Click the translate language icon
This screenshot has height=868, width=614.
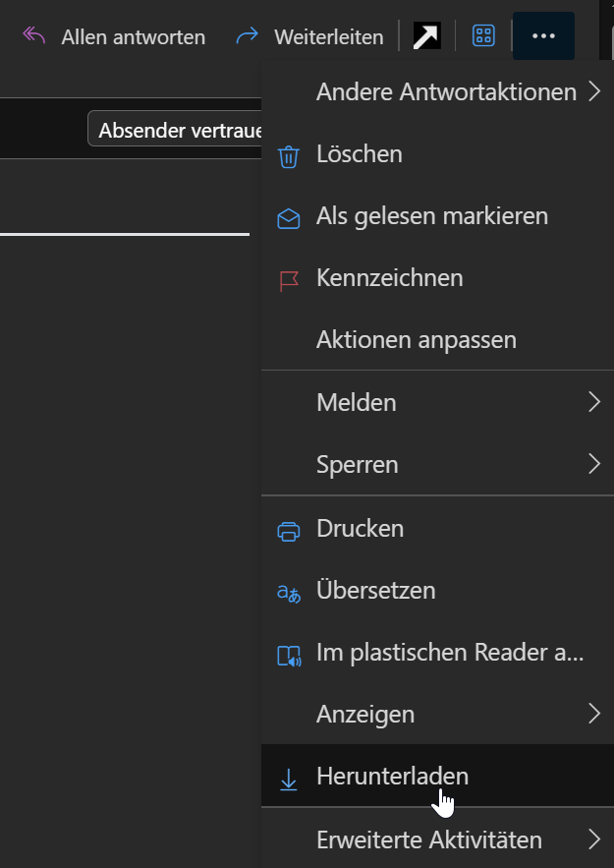click(x=288, y=592)
